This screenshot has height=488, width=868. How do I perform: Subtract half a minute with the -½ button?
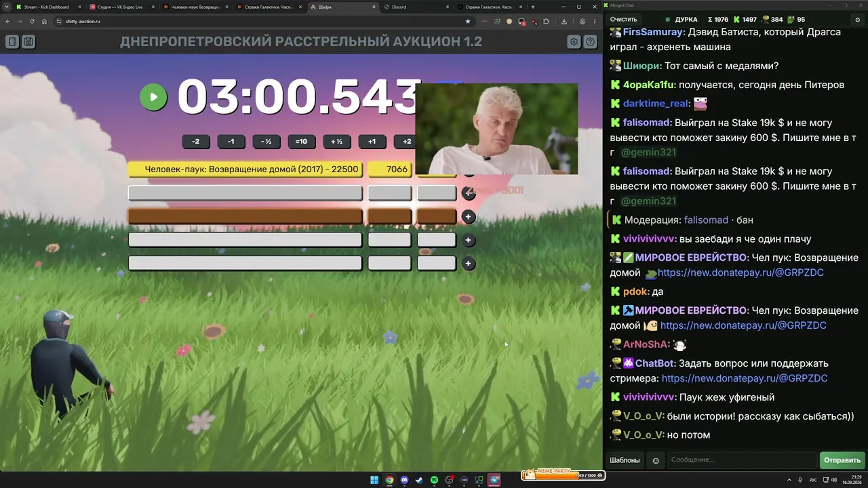[x=267, y=142]
